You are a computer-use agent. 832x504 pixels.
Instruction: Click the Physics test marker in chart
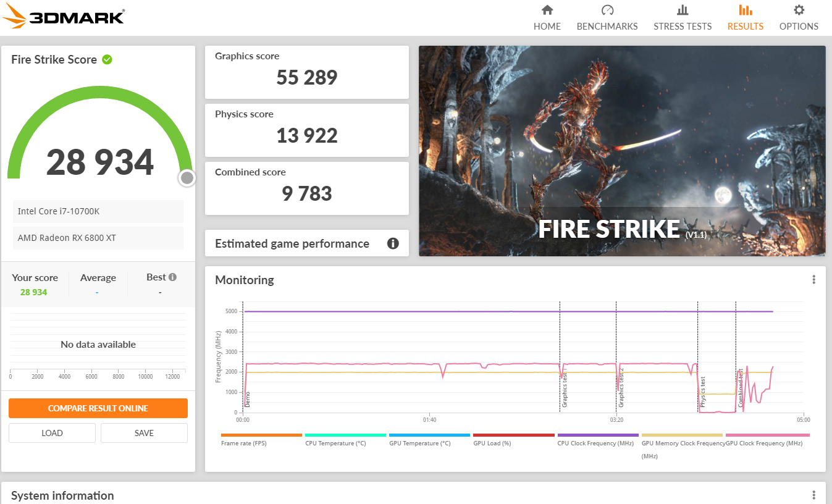[702, 393]
